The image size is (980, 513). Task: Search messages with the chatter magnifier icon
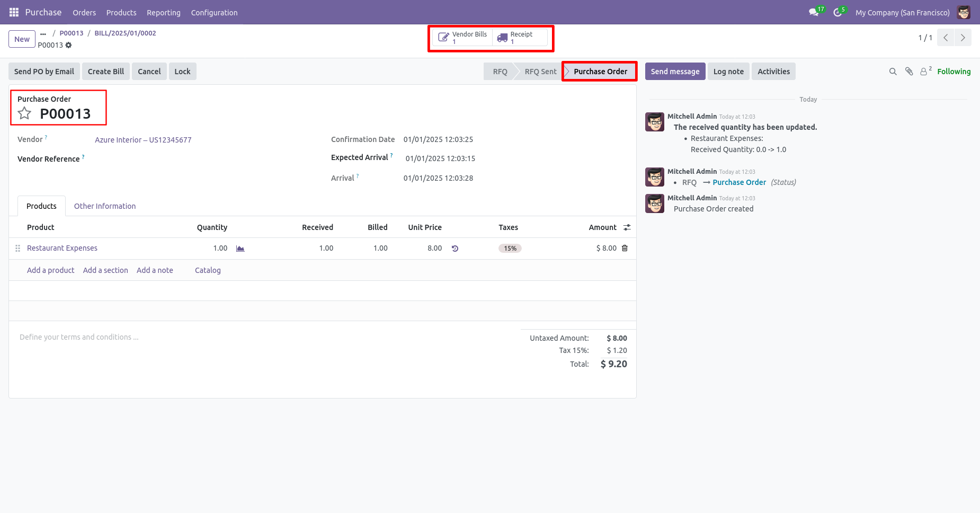[893, 72]
